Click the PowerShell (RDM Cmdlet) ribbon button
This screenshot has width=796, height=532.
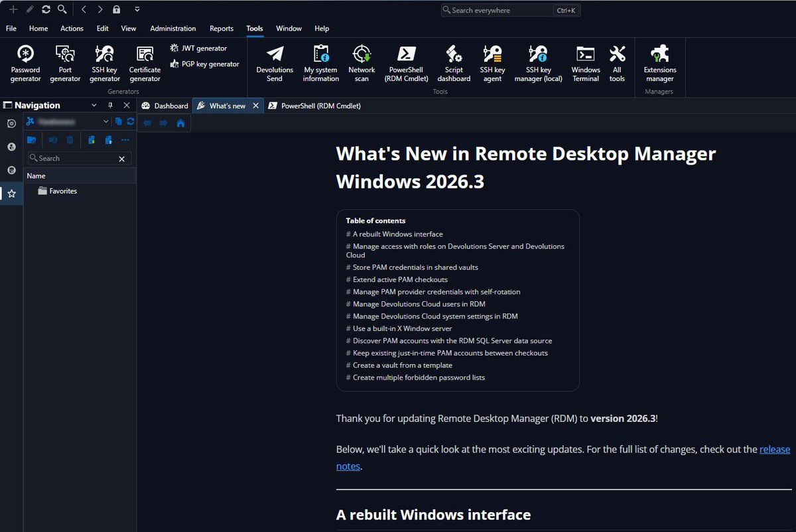point(407,64)
